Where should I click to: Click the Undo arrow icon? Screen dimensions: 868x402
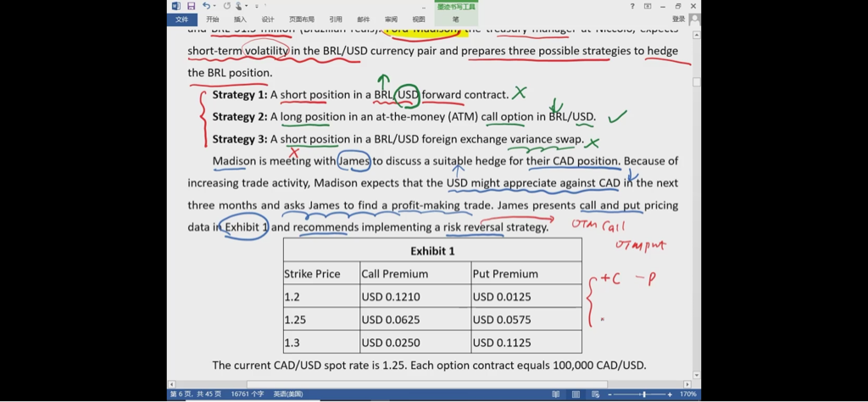pos(206,6)
